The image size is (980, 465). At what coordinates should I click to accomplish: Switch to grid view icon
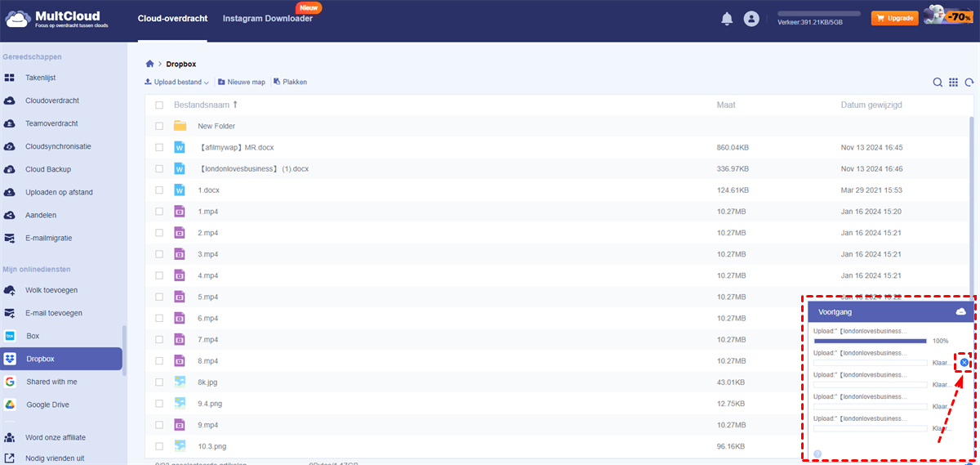pyautogui.click(x=953, y=83)
